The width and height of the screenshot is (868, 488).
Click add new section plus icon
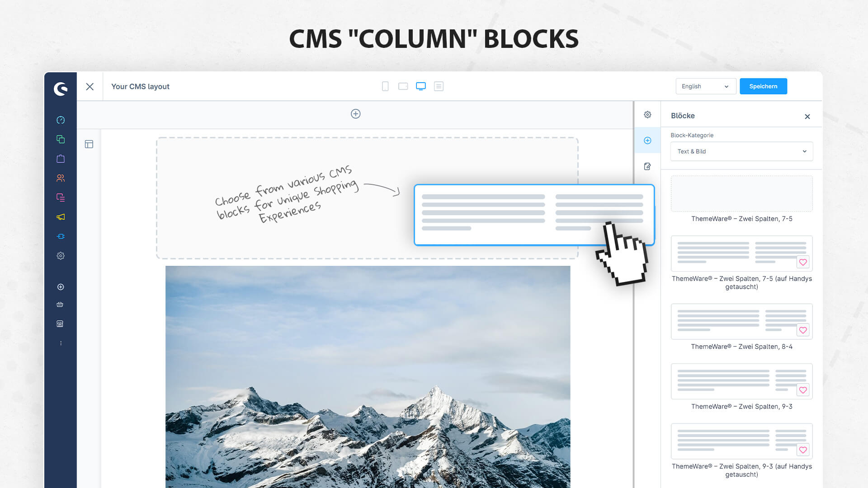click(355, 114)
